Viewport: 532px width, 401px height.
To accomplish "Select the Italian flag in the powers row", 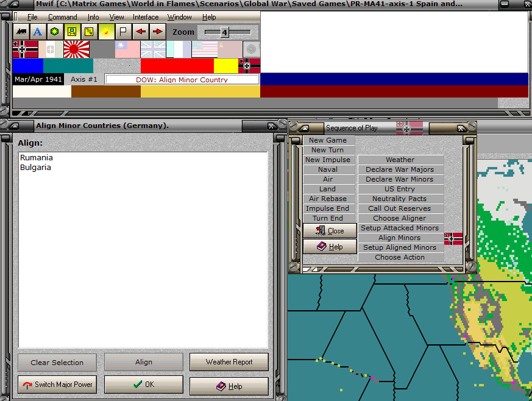I will (51, 49).
